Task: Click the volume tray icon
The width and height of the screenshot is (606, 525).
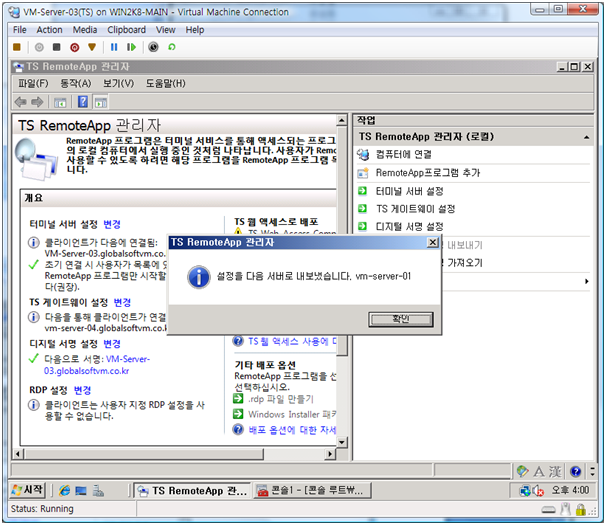Action: pos(538,491)
